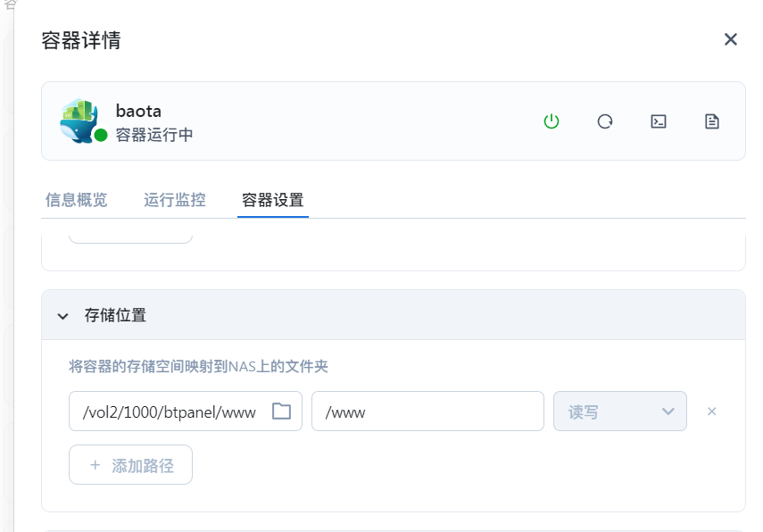Click the 容器运行中 status text
The width and height of the screenshot is (763, 532).
click(x=154, y=135)
